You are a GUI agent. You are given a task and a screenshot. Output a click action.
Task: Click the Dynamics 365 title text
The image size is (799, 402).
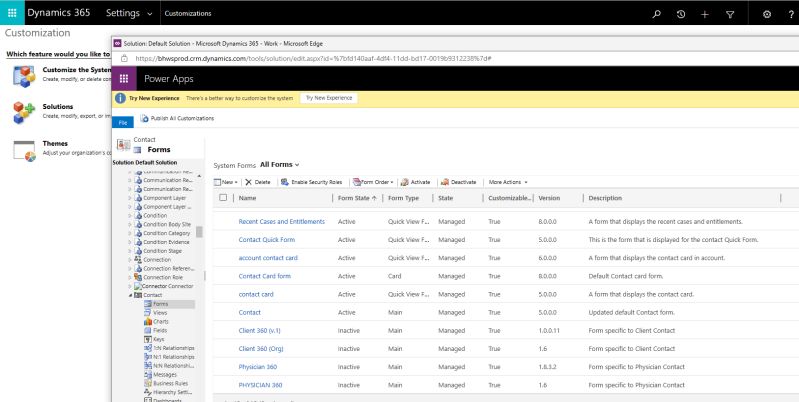(x=59, y=13)
